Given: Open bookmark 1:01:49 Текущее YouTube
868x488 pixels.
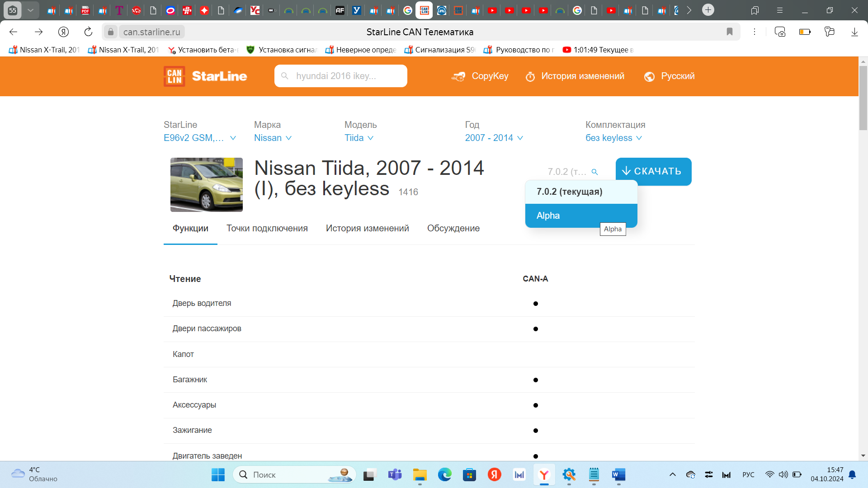Looking at the screenshot, I should click(598, 50).
